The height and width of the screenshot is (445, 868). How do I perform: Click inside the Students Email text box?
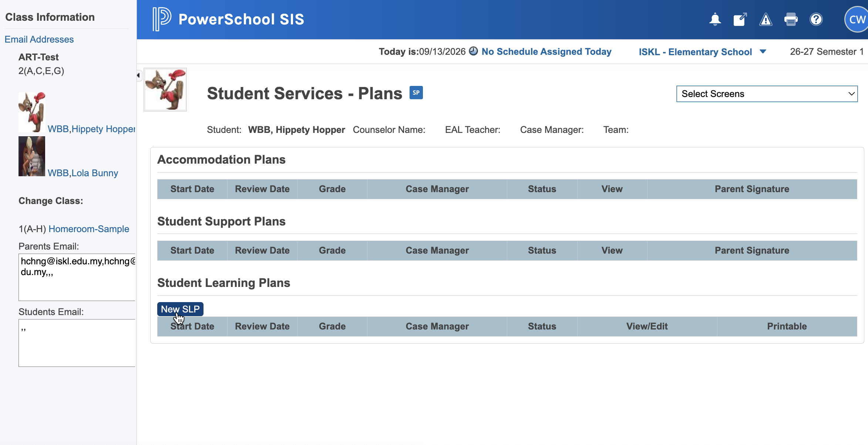[77, 343]
